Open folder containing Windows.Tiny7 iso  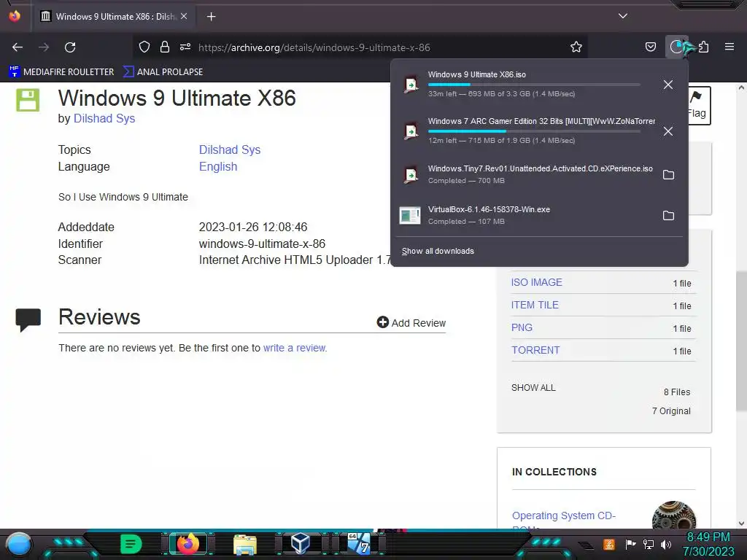pos(668,175)
